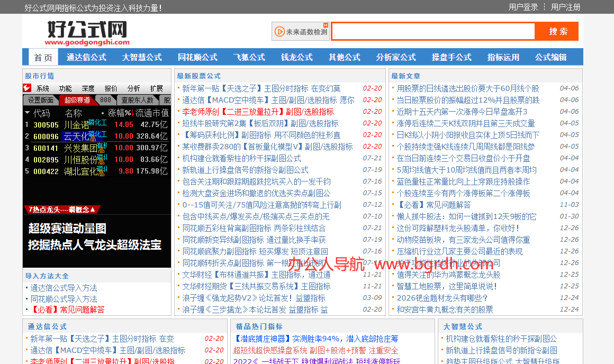This screenshot has width=614, height=364.
Task: Click the orange 搜索 button
Action: point(557,31)
